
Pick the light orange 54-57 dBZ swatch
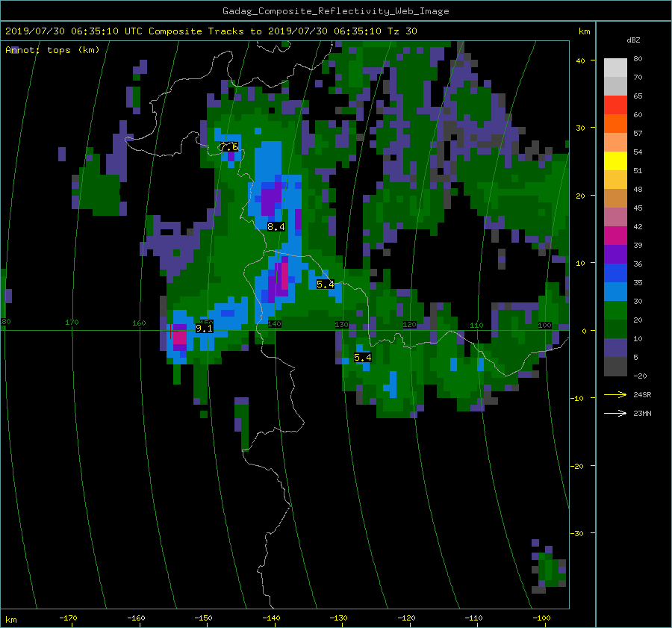[615, 143]
